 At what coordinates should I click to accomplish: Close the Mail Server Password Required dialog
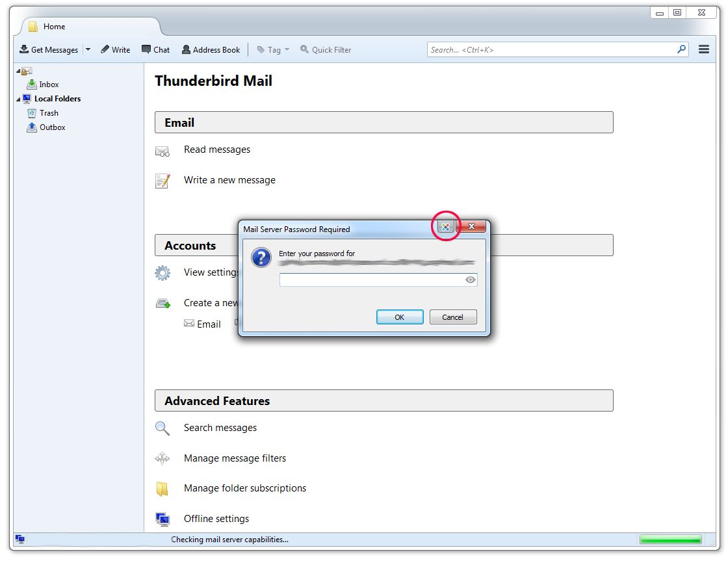coord(471,227)
